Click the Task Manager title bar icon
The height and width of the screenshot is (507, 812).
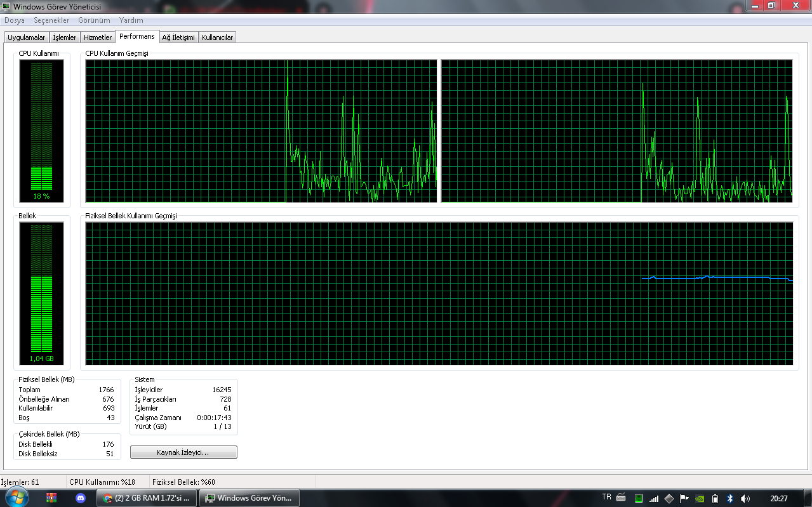click(6, 6)
